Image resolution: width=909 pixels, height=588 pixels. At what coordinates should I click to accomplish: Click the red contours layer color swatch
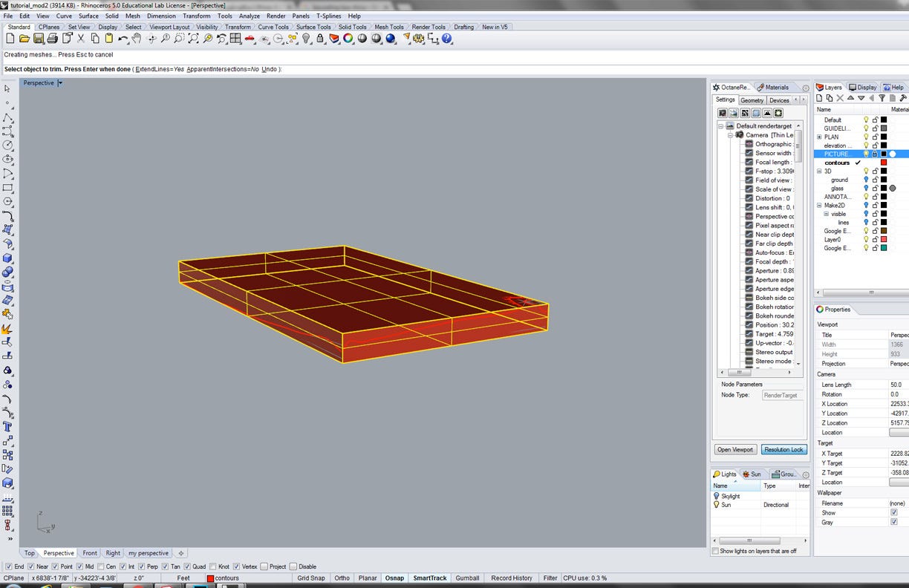pos(884,163)
